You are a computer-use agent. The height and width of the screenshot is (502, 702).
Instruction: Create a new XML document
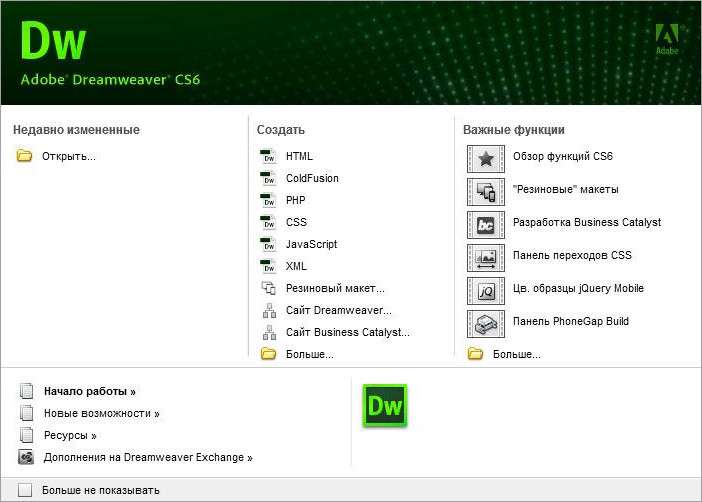296,266
